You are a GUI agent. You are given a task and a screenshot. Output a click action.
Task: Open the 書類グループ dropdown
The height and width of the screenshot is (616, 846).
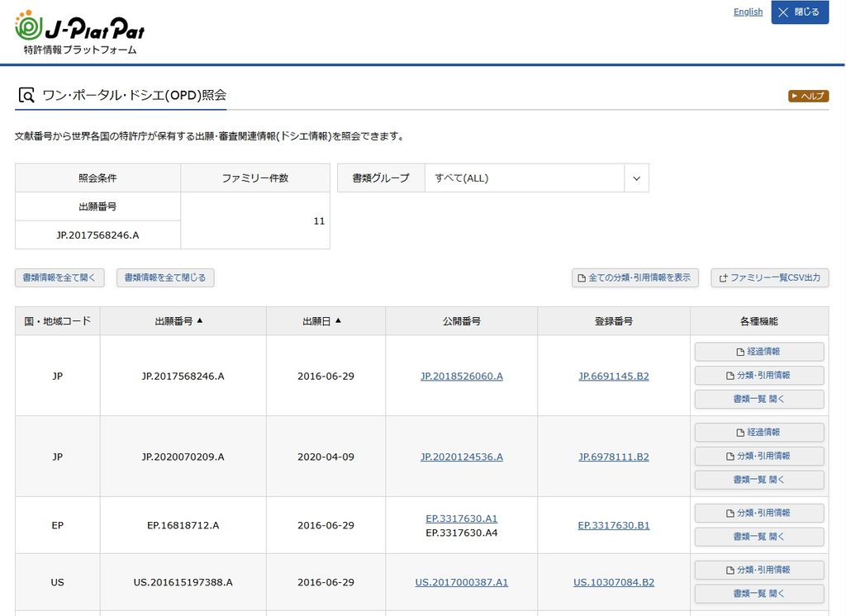[536, 178]
